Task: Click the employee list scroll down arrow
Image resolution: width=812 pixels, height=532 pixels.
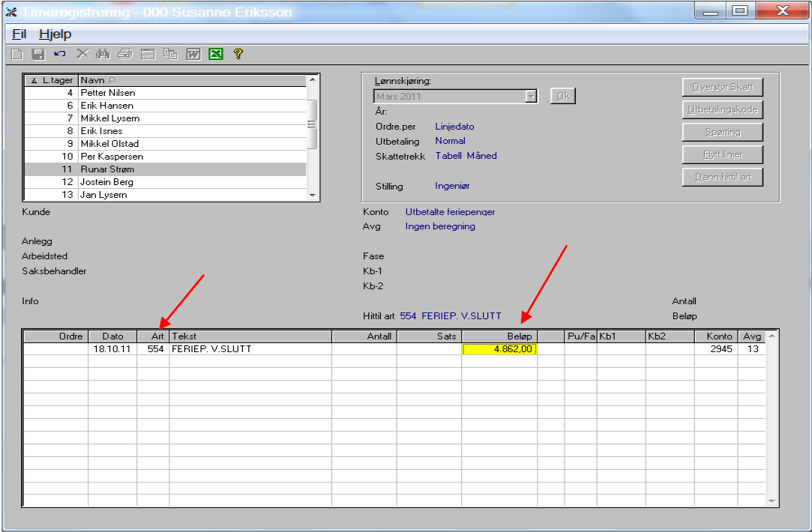Action: pyautogui.click(x=312, y=195)
